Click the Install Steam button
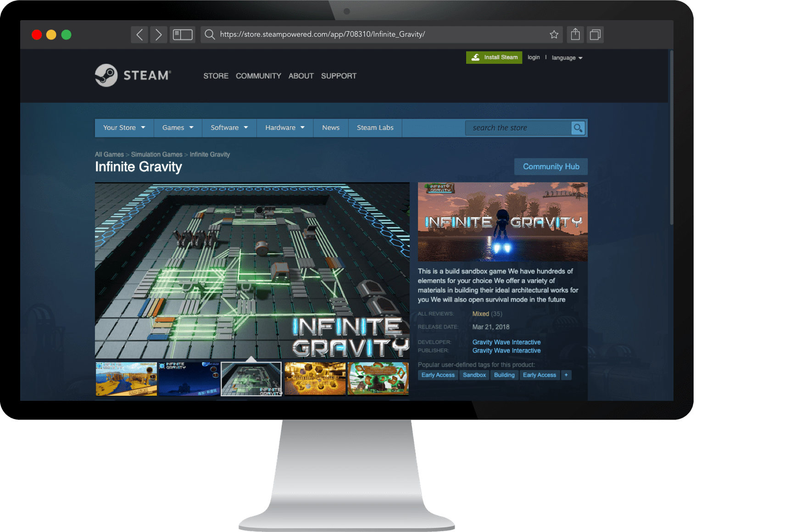 click(x=494, y=57)
